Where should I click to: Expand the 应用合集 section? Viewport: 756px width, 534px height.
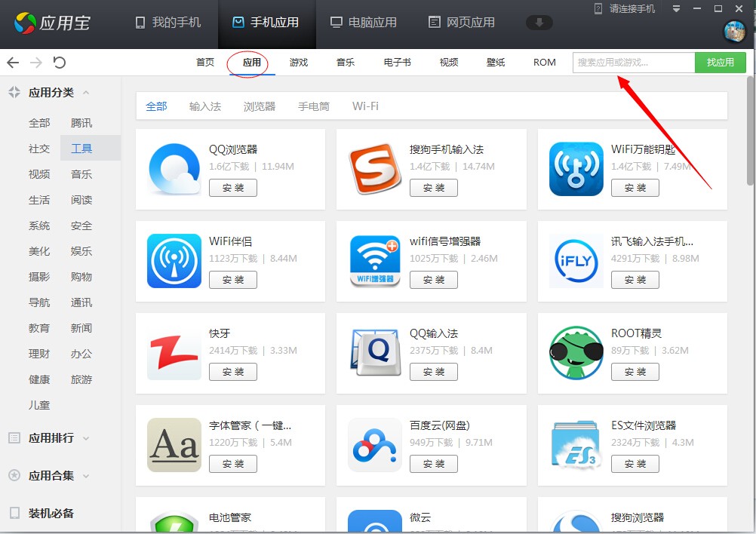(x=86, y=476)
